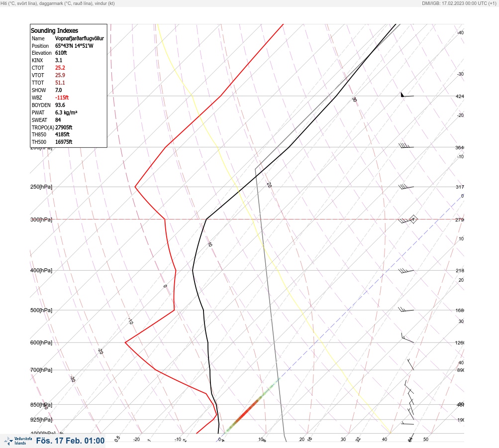Click the 'Sounding Indexes' box title
Image resolution: width=499 pixels, height=448 pixels.
point(54,30)
